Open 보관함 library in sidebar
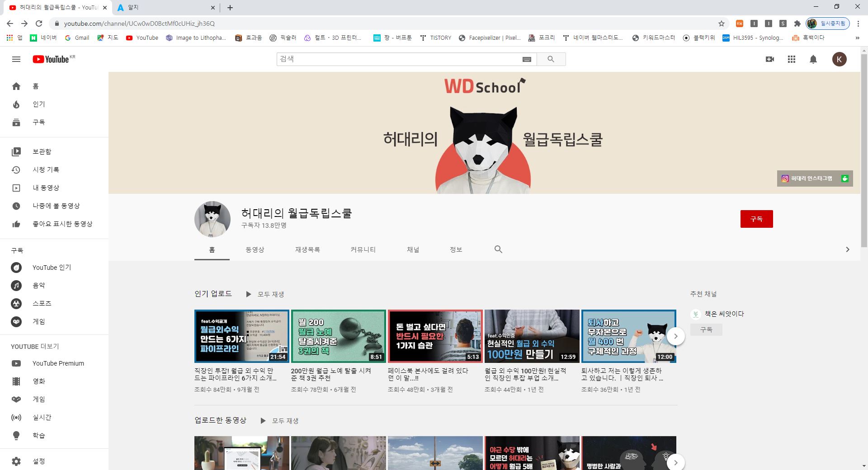Viewport: 868px width, 470px height. click(x=54, y=151)
